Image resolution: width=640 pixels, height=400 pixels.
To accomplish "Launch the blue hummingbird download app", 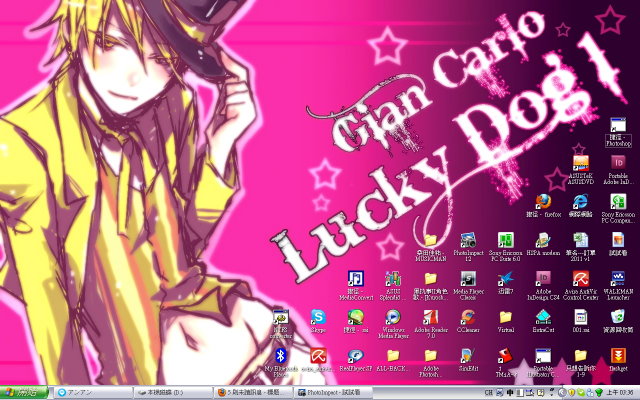I will coord(505,278).
